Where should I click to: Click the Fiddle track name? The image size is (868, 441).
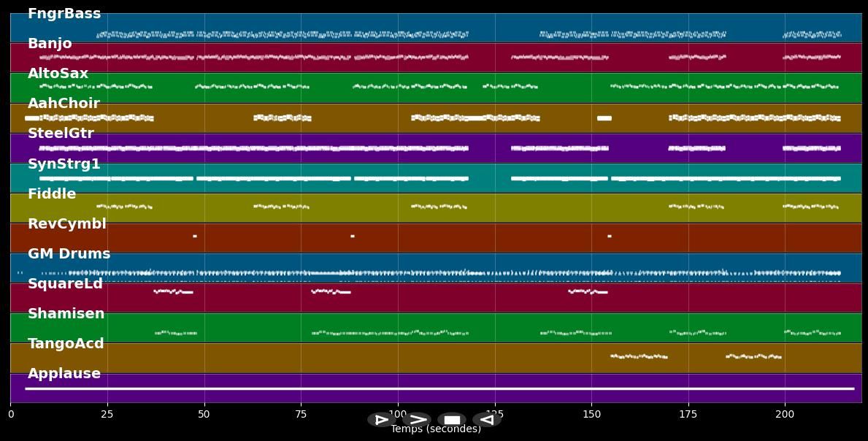click(x=52, y=194)
